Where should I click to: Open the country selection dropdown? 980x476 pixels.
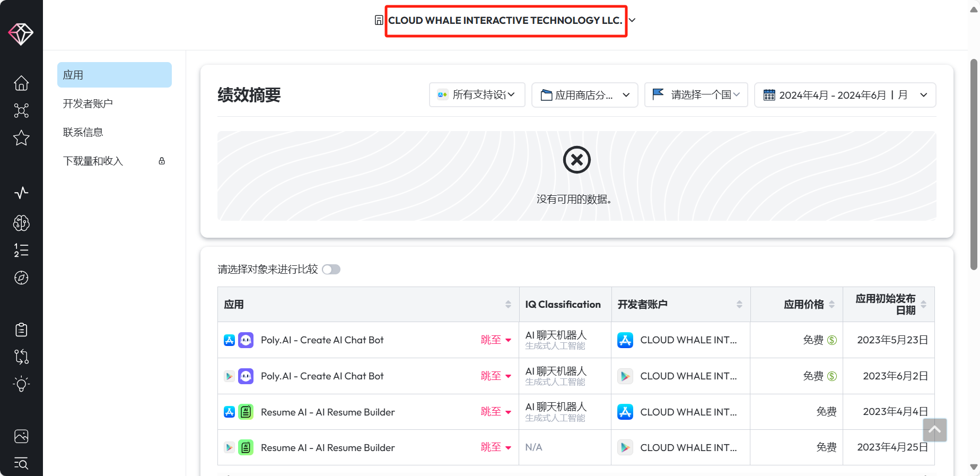click(x=696, y=95)
